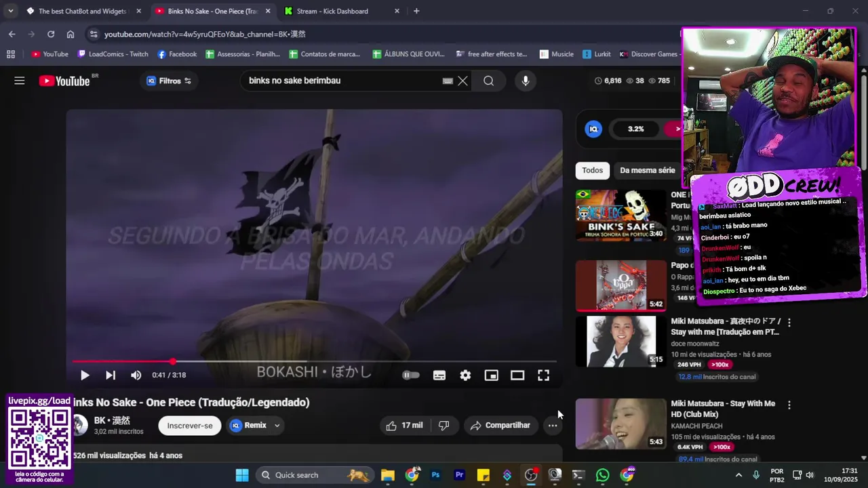Like the video with 17 mil

click(x=404, y=425)
